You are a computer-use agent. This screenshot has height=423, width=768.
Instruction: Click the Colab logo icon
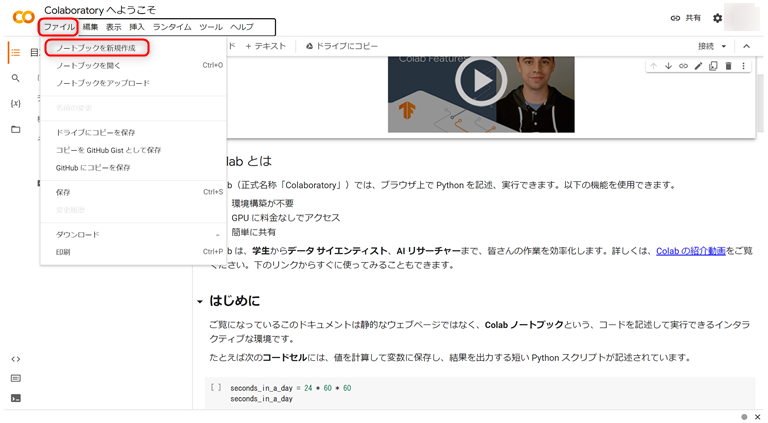pyautogui.click(x=21, y=18)
